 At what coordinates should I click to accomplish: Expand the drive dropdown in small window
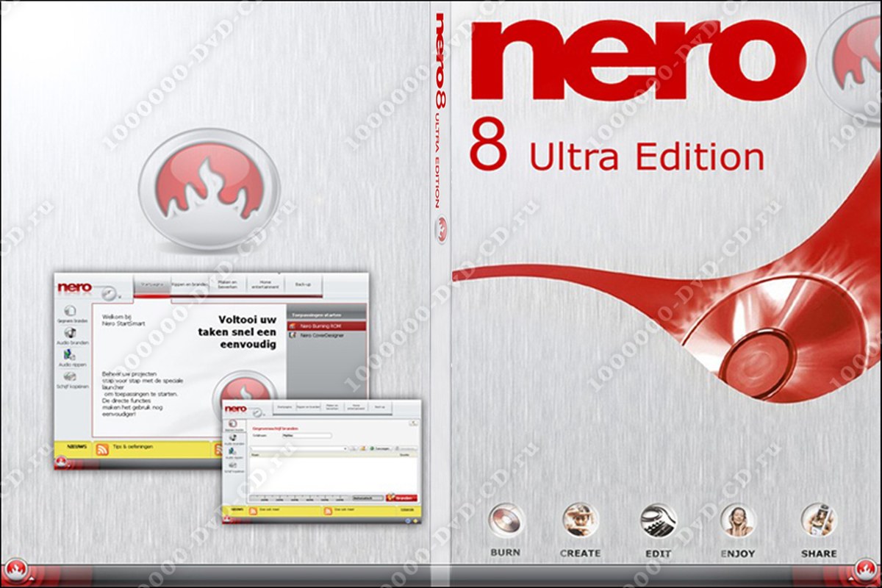pyautogui.click(x=344, y=448)
